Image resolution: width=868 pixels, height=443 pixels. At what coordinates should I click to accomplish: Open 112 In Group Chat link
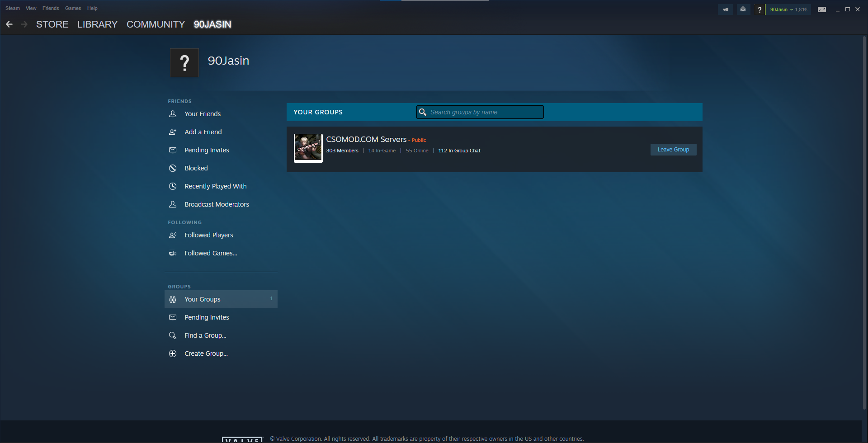pos(459,151)
